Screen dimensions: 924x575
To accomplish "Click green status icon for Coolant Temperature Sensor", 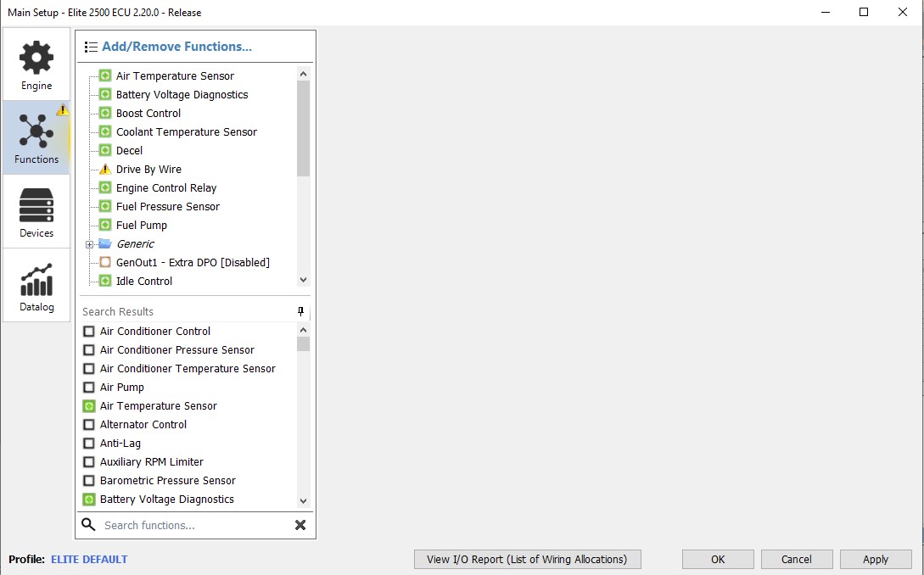I will coord(105,131).
